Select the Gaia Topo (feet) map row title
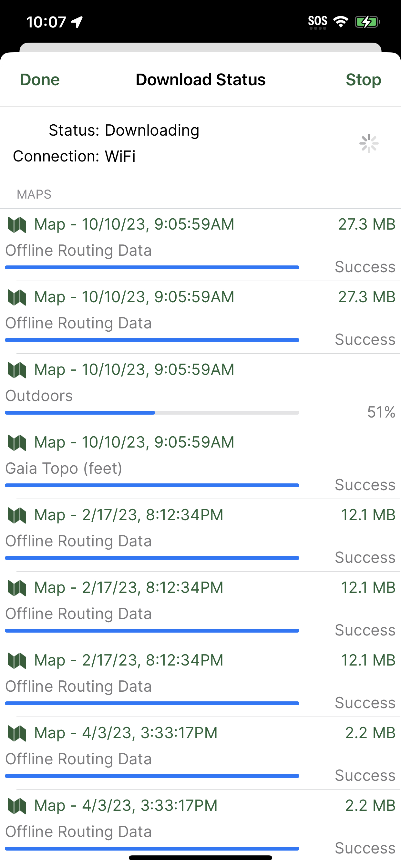 pos(134,442)
